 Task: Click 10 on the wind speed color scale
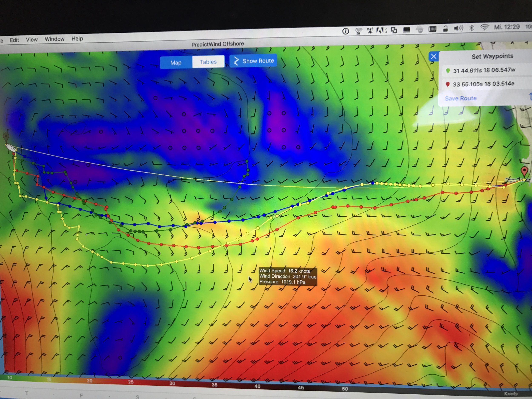click(10, 378)
